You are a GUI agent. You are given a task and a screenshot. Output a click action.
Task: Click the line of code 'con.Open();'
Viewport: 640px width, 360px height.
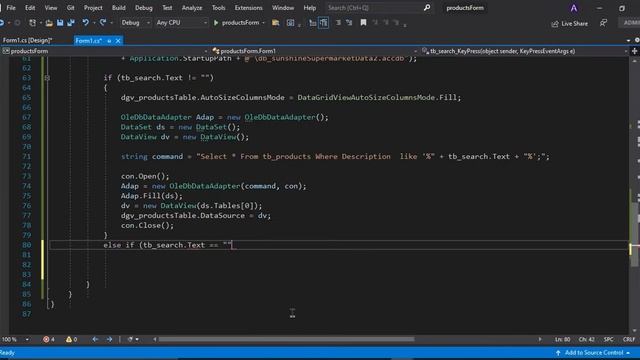pos(145,176)
